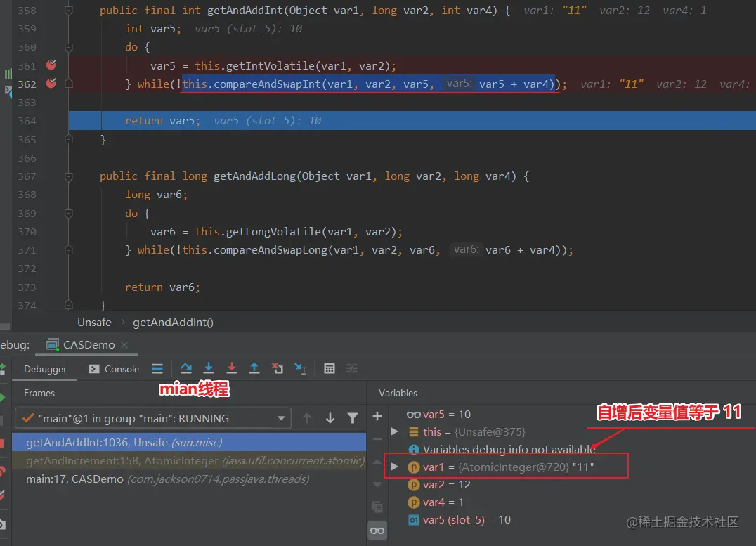Close the CASDemo debug tab

coord(124,345)
